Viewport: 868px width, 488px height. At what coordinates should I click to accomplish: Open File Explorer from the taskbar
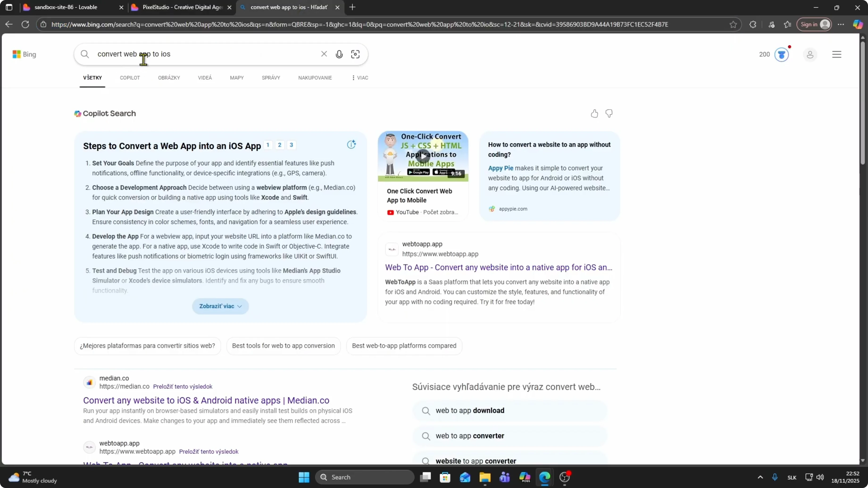click(x=485, y=477)
